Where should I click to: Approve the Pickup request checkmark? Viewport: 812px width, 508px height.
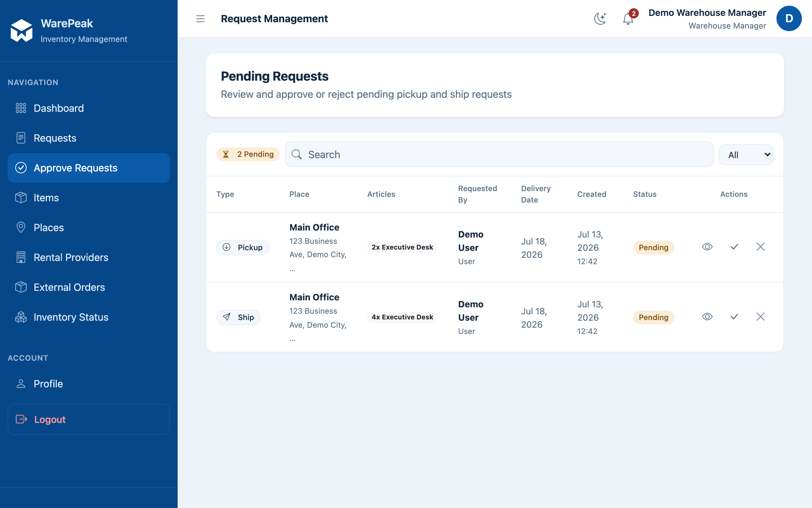point(734,247)
